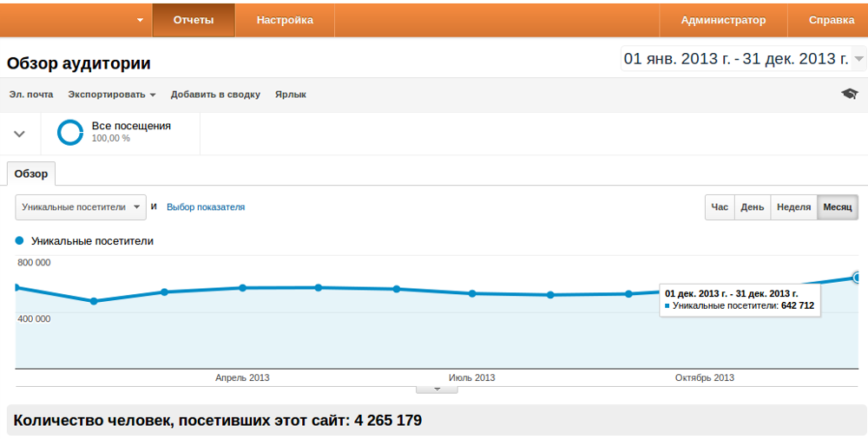
Task: Expand the segment panel chevron
Action: [x=19, y=134]
